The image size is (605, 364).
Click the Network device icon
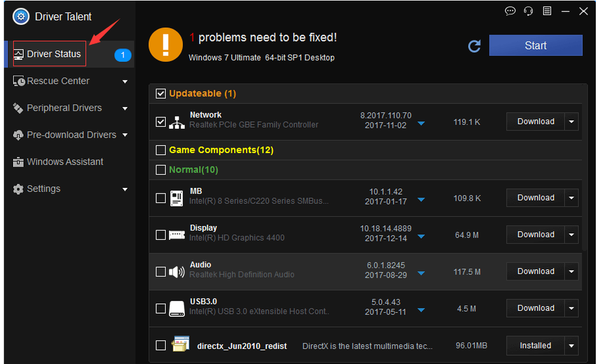pyautogui.click(x=177, y=122)
